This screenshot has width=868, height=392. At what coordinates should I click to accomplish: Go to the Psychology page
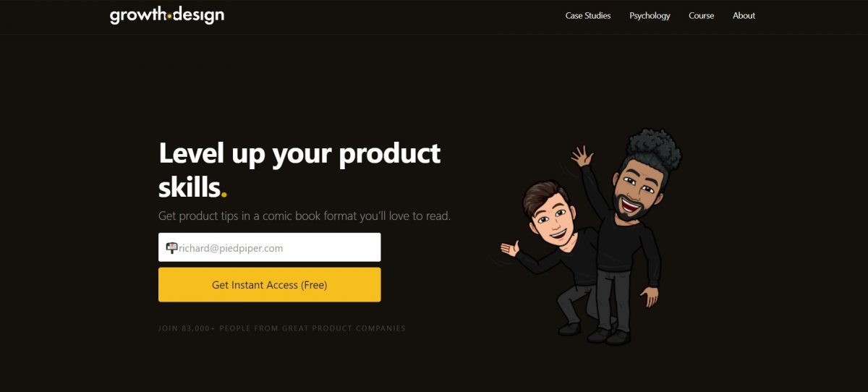[x=650, y=15]
